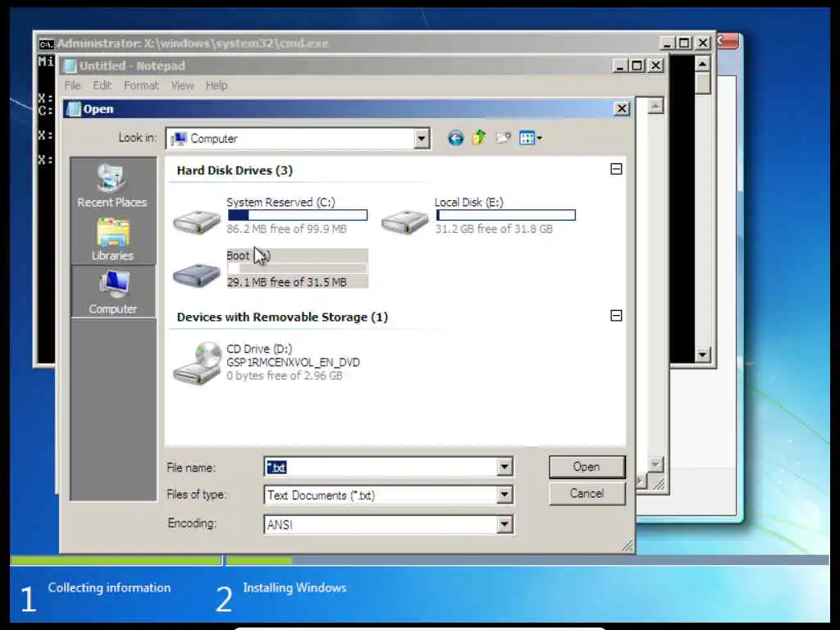Image resolution: width=840 pixels, height=630 pixels.
Task: Open Libraries in the places bar
Action: pyautogui.click(x=112, y=240)
